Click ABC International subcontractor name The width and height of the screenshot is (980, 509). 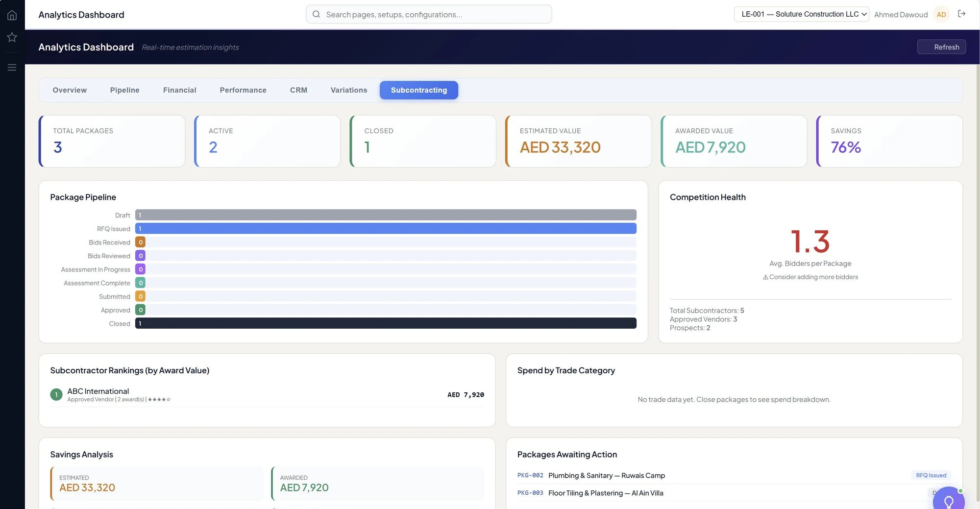[98, 391]
